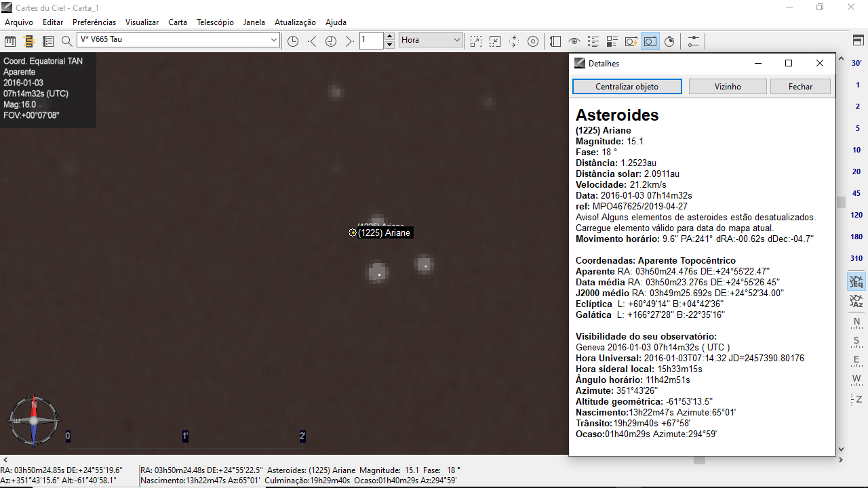This screenshot has height=488, width=868.
Task: Point view to South S button
Action: pos(857,340)
